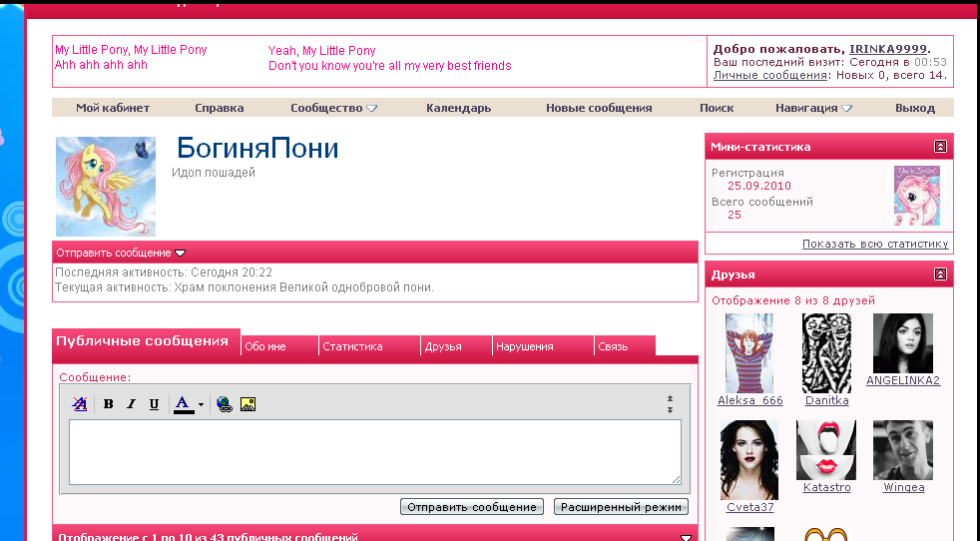
Task: Open the IRINKA9999 username link
Action: [x=887, y=50]
